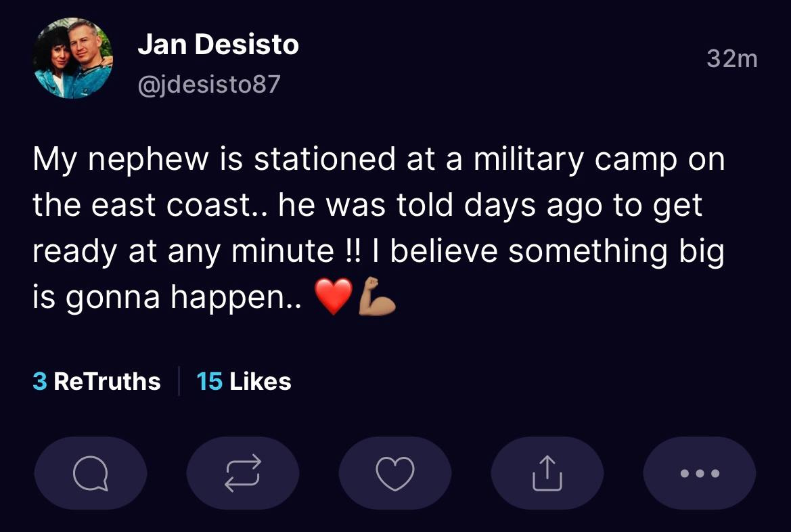Open the share sheet via upload arrow icon
The width and height of the screenshot is (791, 532).
coord(547,473)
